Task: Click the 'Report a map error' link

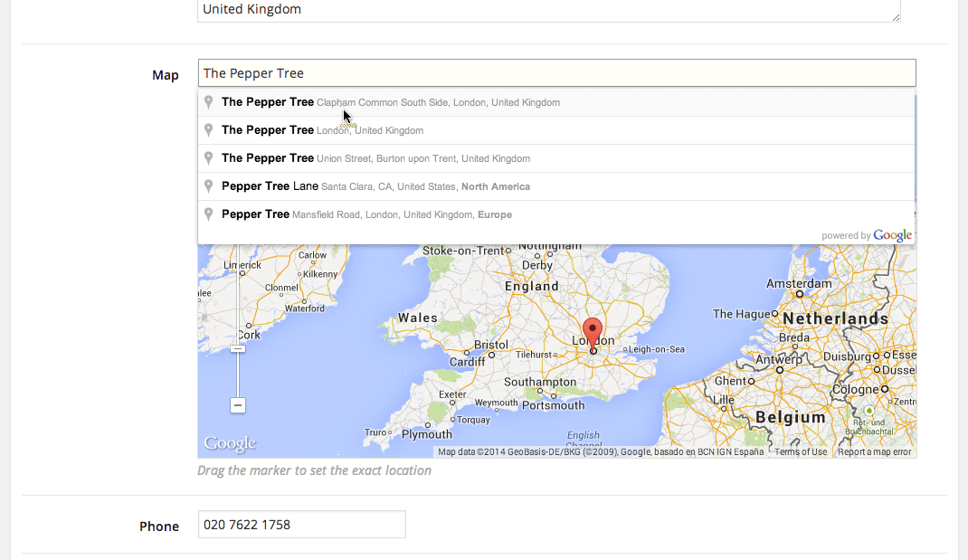Action: click(874, 451)
